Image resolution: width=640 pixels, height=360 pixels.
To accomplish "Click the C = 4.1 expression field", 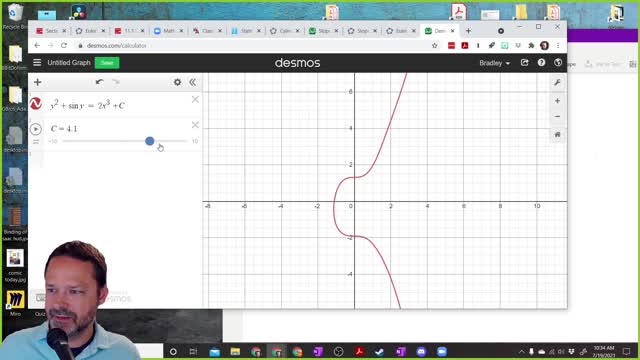I will coord(64,129).
